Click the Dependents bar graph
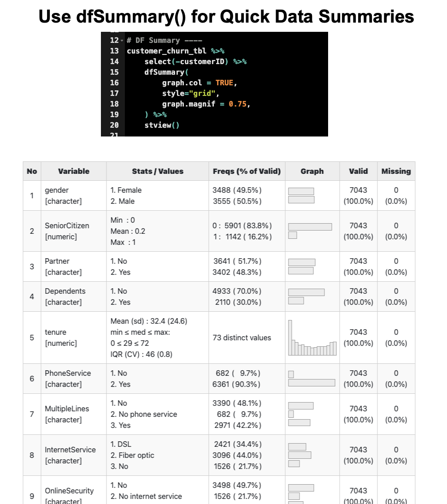This screenshot has width=447, height=504. coord(306,296)
